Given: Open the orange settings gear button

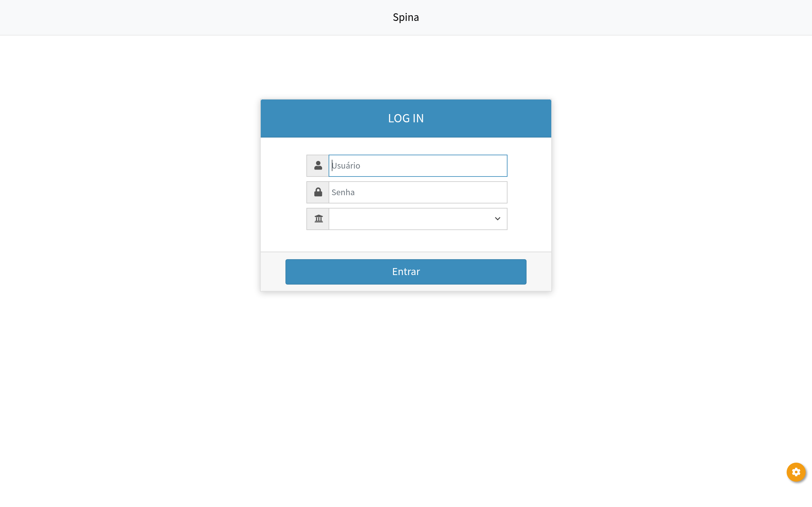Looking at the screenshot, I should coord(796,472).
